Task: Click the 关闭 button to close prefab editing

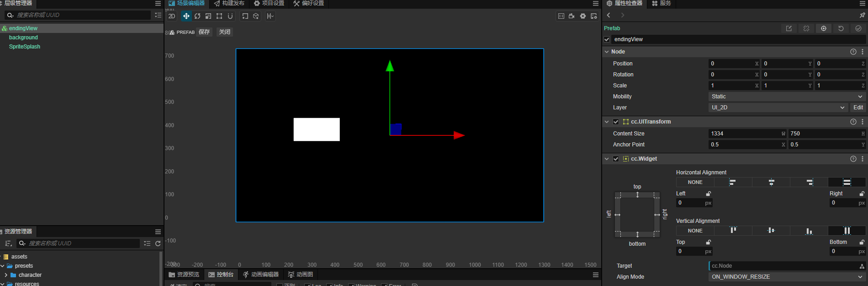Action: coord(224,32)
